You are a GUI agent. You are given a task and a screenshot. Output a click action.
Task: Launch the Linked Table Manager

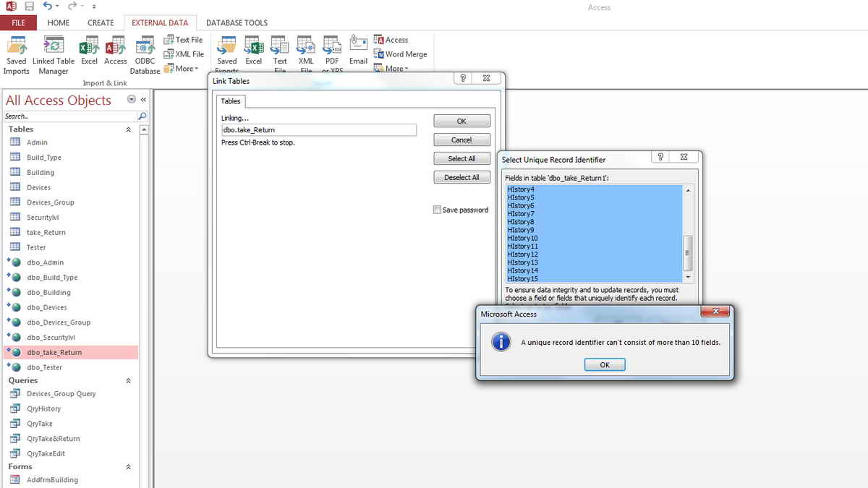[x=54, y=55]
